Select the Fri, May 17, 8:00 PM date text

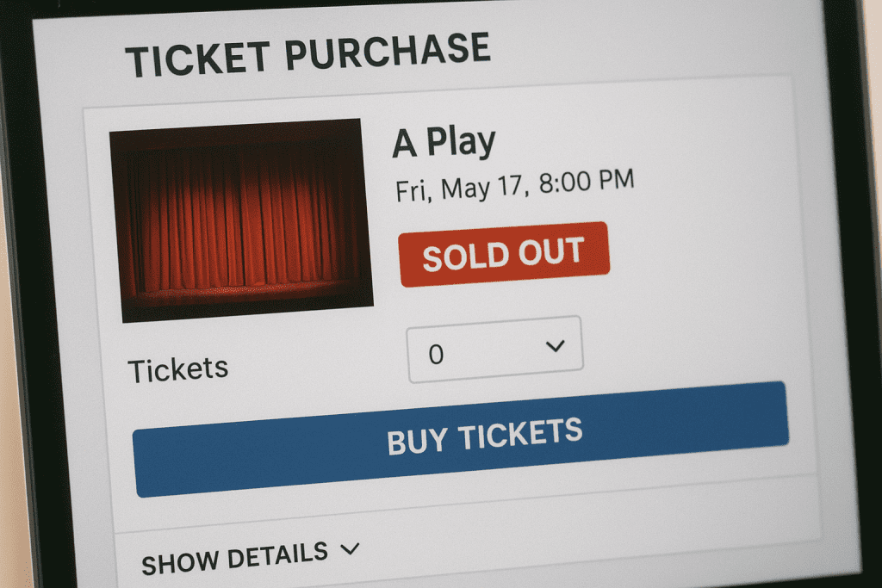[x=514, y=185]
